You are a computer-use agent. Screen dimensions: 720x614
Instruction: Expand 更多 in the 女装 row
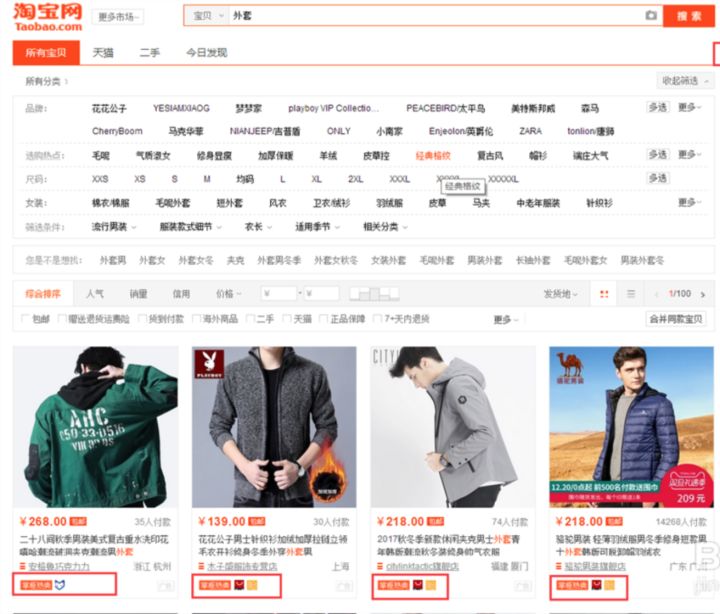[x=690, y=202]
